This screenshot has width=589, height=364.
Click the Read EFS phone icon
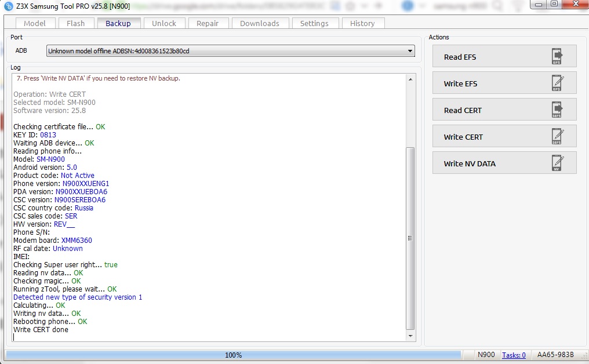click(557, 56)
